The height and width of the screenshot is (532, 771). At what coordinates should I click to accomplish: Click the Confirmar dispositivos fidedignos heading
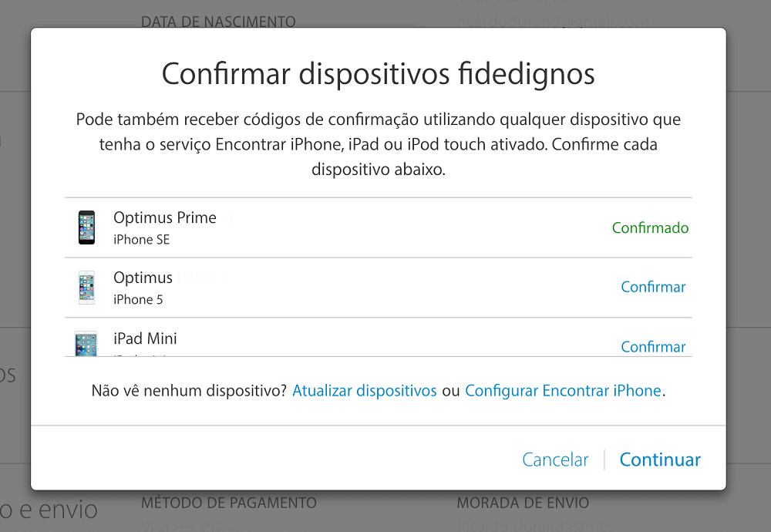point(378,74)
